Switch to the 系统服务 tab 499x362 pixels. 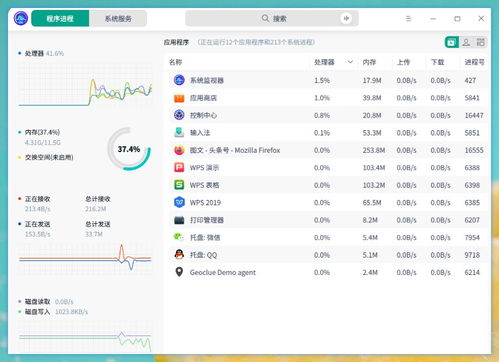tap(118, 18)
